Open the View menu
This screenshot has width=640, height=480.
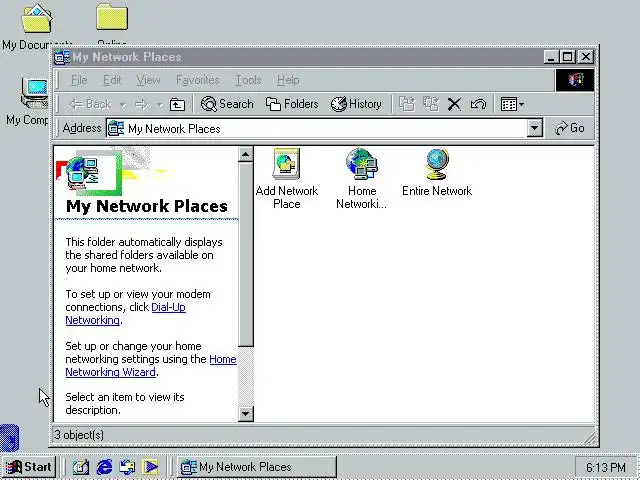click(148, 80)
